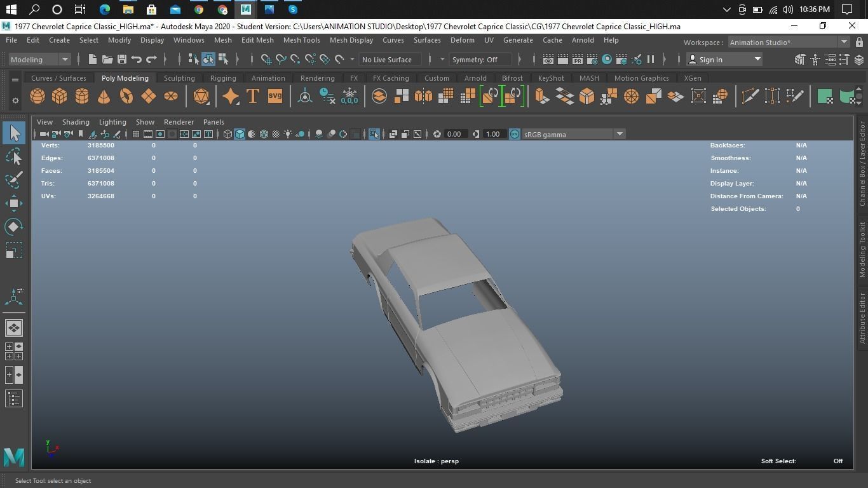Click the Freeze Transformations snowflake icon
This screenshot has width=868, height=488.
(349, 97)
